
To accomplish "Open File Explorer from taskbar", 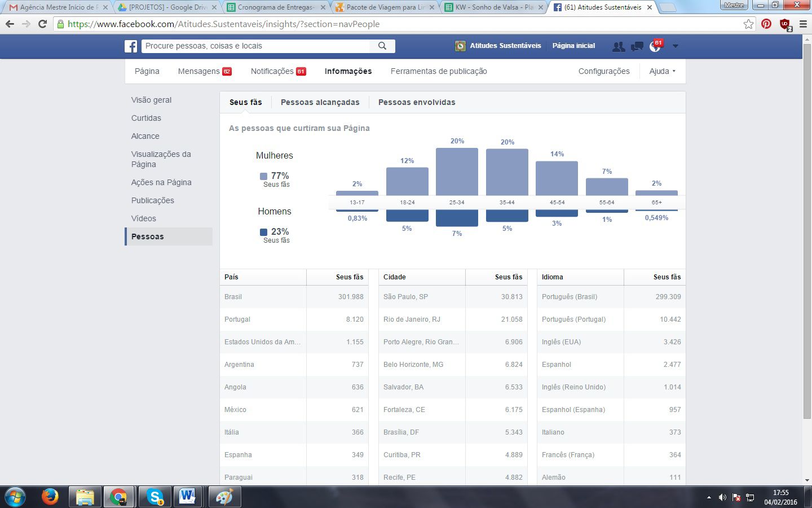I will click(x=85, y=497).
